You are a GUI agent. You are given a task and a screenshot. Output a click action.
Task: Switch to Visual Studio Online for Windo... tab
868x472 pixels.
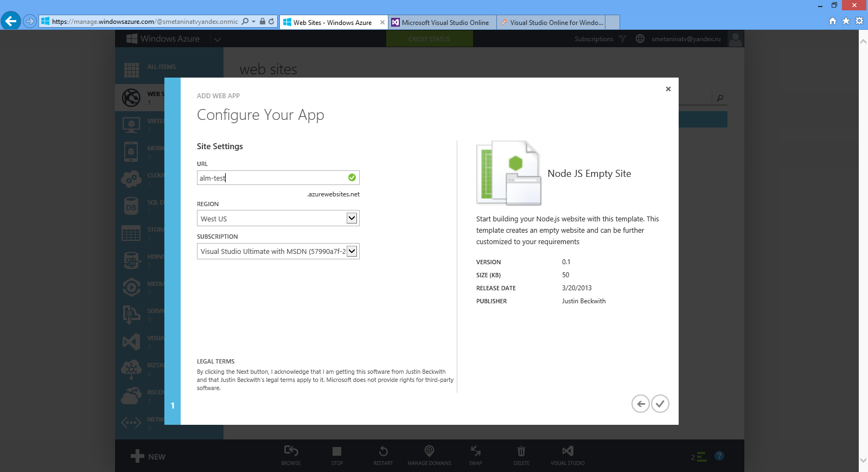pyautogui.click(x=551, y=22)
